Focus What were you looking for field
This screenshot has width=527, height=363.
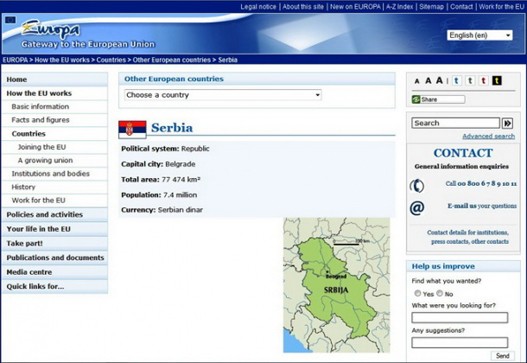[460, 318]
